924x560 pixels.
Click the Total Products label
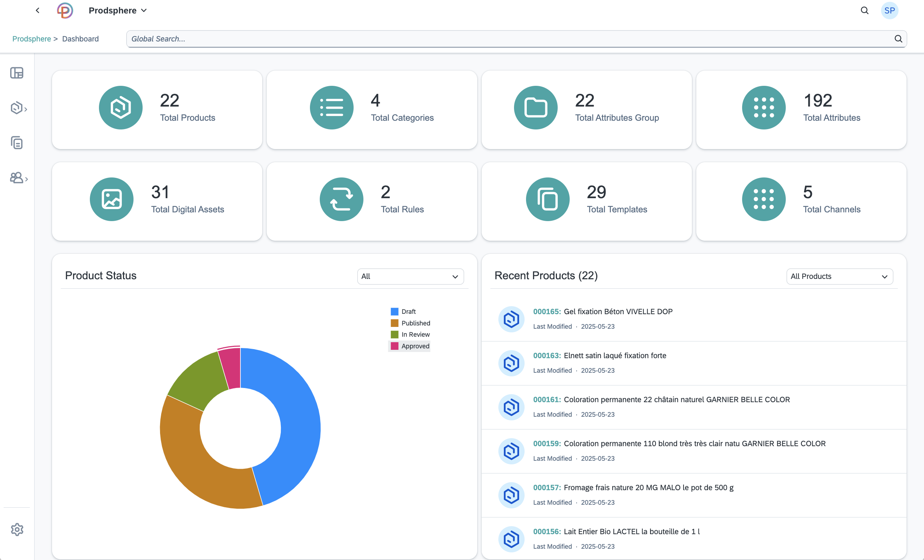click(x=187, y=118)
